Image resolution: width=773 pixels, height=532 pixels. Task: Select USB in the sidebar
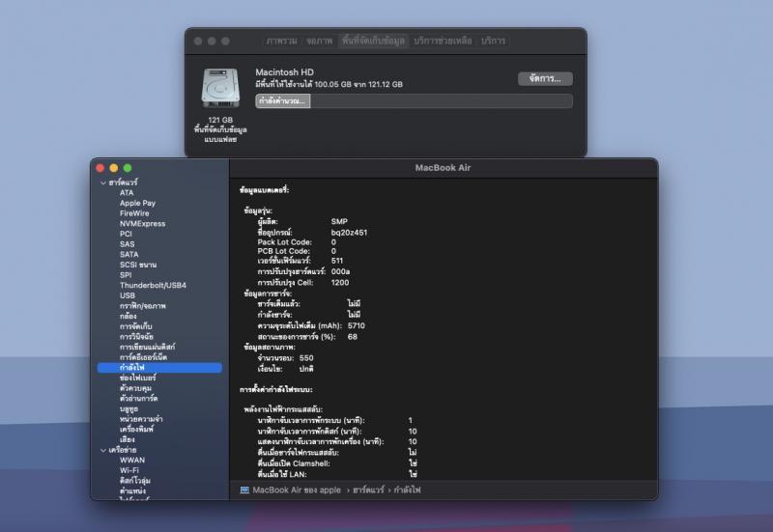click(x=128, y=295)
